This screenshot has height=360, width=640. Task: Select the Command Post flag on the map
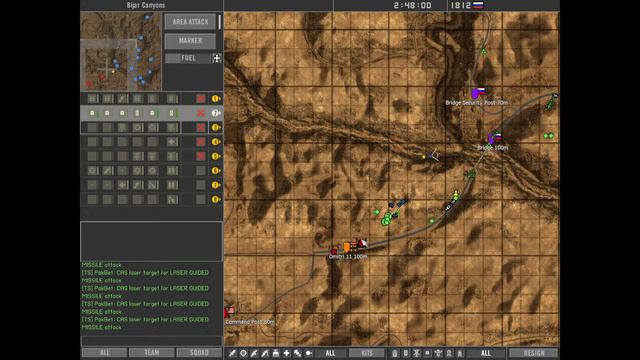229,312
